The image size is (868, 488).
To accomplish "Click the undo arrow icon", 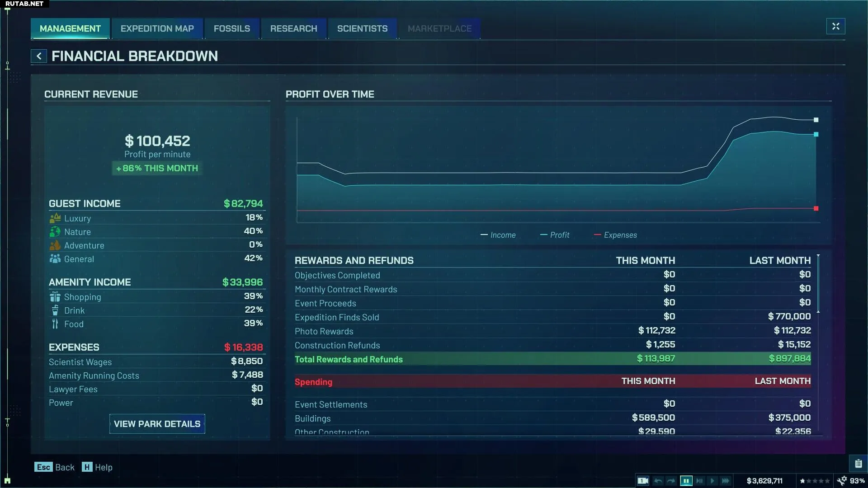I will click(x=658, y=481).
